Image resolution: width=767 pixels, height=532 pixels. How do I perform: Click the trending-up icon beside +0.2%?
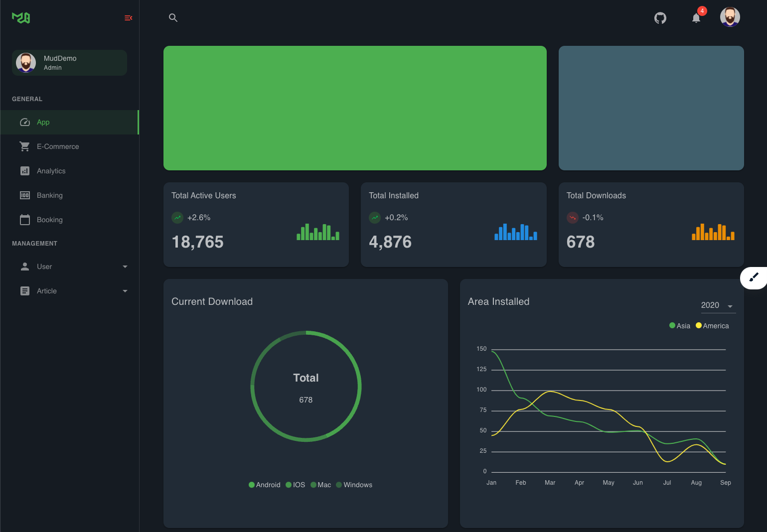[x=375, y=218]
